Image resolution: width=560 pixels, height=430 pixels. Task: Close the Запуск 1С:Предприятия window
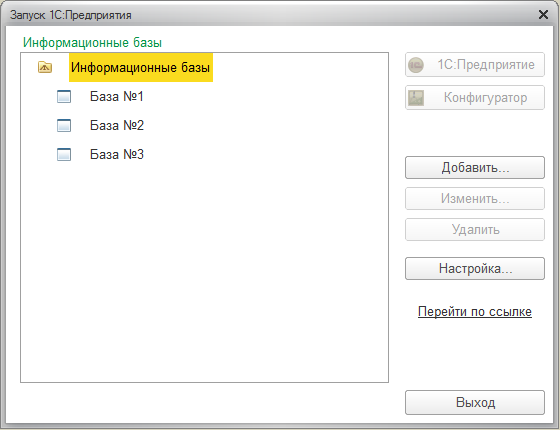pyautogui.click(x=543, y=15)
